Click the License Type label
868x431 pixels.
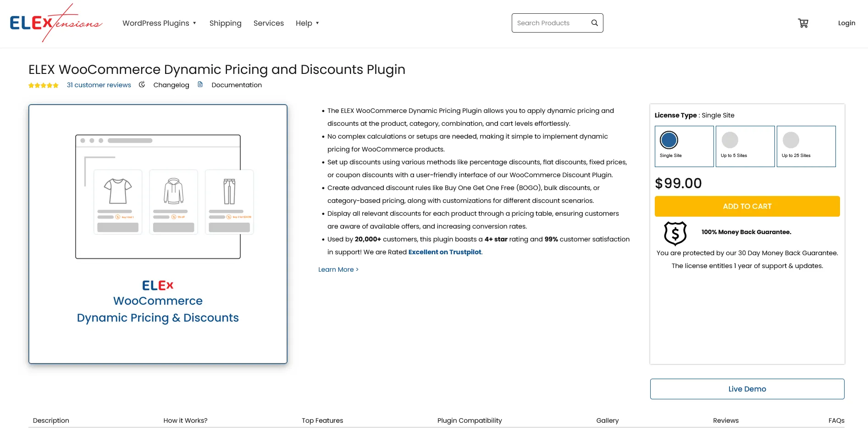(676, 115)
